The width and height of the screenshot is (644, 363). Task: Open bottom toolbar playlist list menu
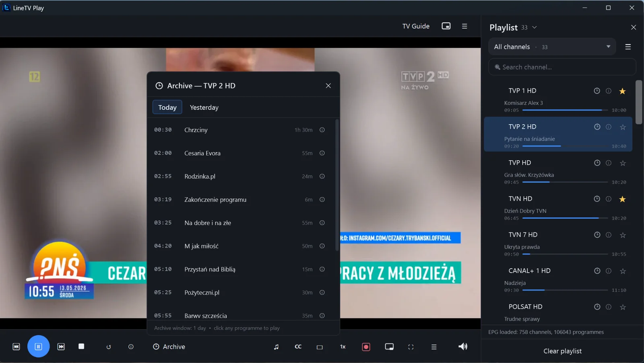click(434, 347)
